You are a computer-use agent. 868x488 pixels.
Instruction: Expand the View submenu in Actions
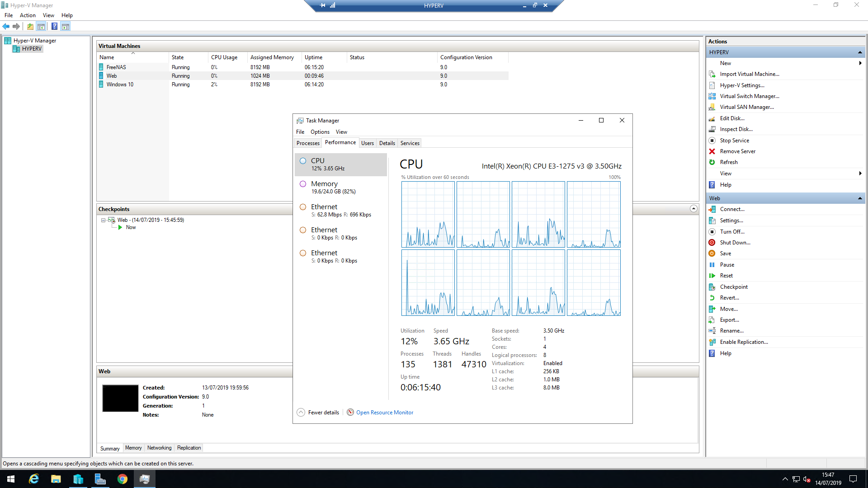860,174
